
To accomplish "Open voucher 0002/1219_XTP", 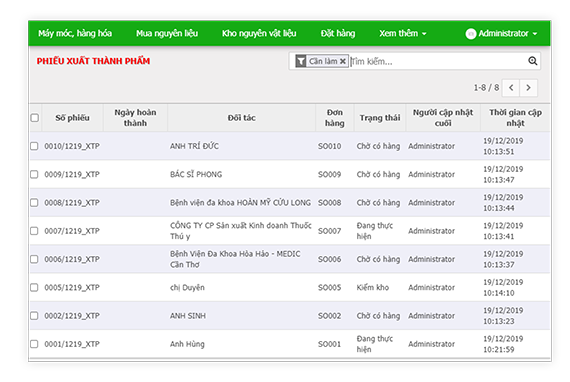I will coord(72,315).
